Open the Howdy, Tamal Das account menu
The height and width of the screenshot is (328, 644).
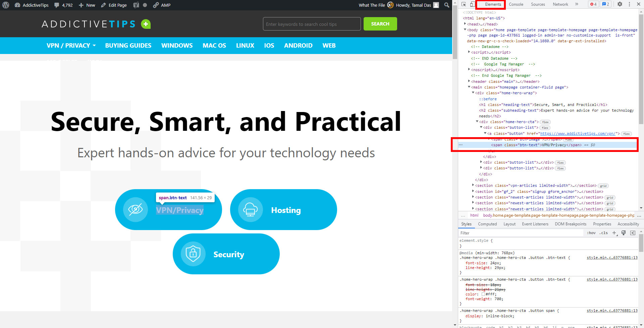[x=417, y=5]
